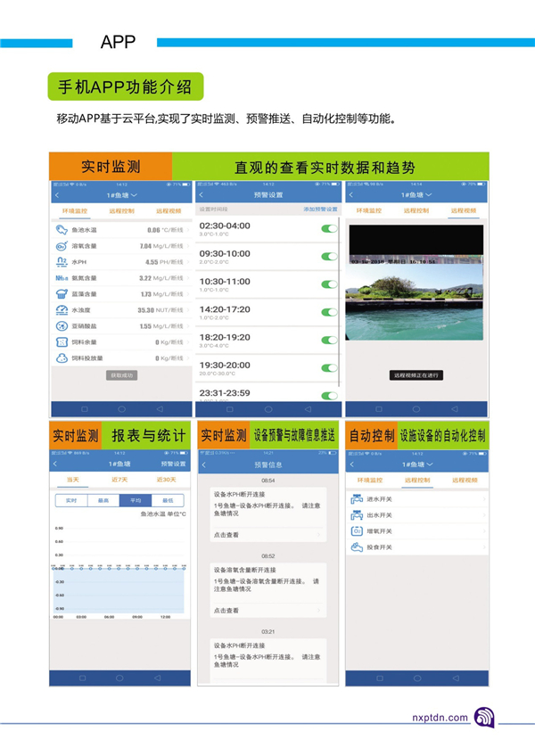Image resolution: width=535 pixels, height=756 pixels.
Task: Tap the fish icon beside 鱼池水温
Action: (x=62, y=230)
